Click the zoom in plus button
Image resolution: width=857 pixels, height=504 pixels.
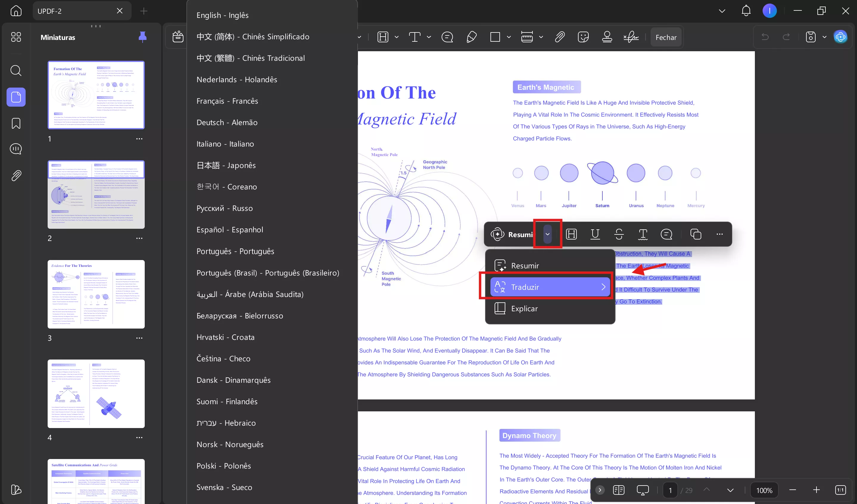[x=816, y=490]
